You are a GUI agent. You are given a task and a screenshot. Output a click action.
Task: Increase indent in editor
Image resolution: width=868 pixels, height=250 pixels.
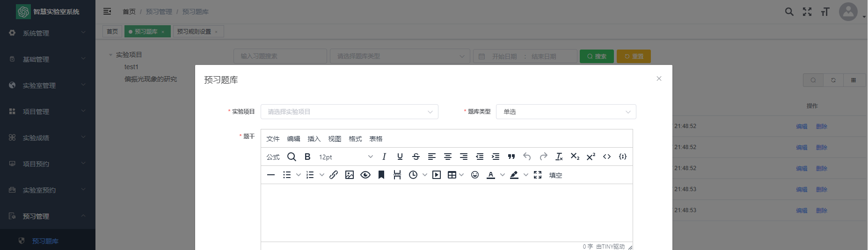(496, 157)
